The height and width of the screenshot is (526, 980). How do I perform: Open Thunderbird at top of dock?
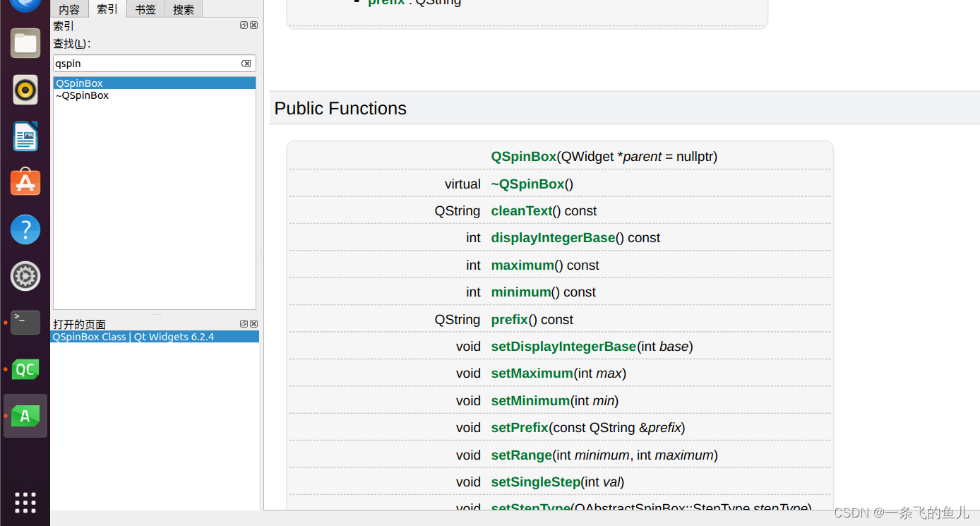pyautogui.click(x=25, y=6)
